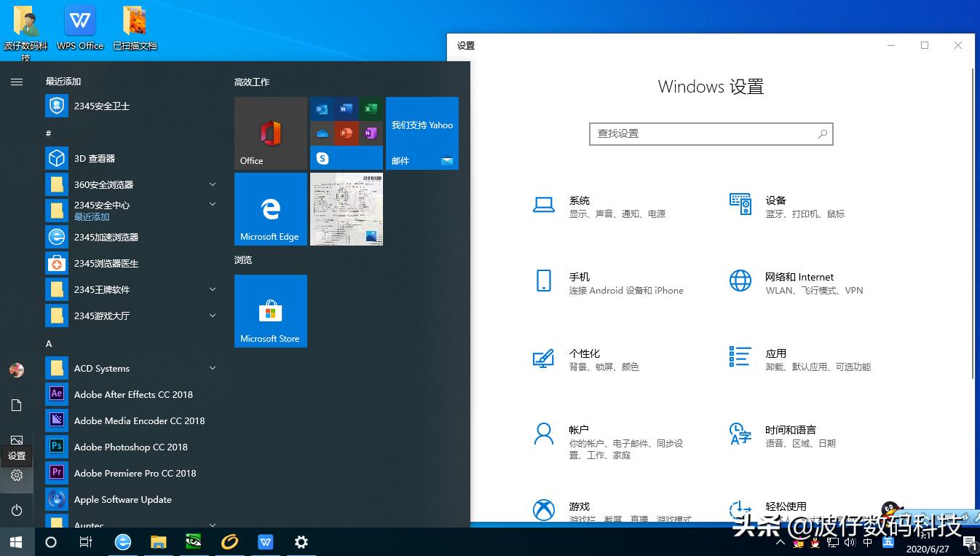This screenshot has width=980, height=556.
Task: Click the volume icon in system tray
Action: pyautogui.click(x=850, y=542)
